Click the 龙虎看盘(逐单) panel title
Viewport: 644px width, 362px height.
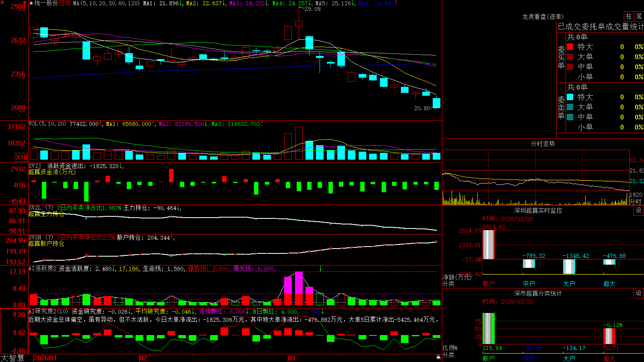[x=543, y=16]
